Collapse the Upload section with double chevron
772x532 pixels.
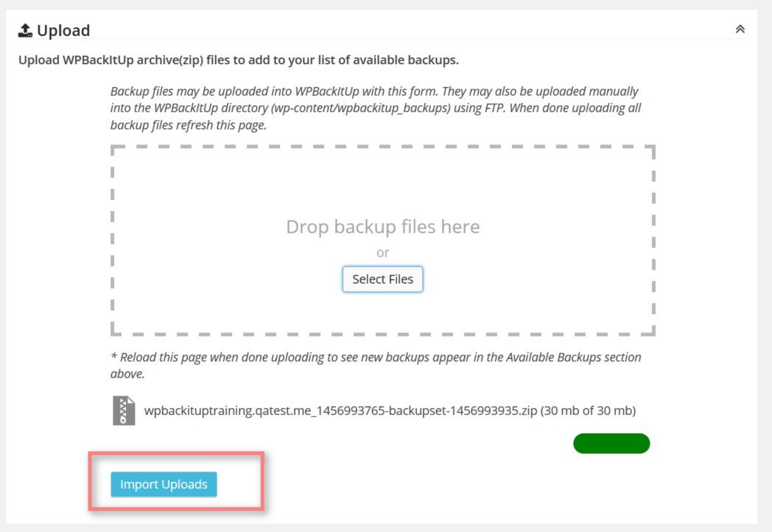pos(740,29)
